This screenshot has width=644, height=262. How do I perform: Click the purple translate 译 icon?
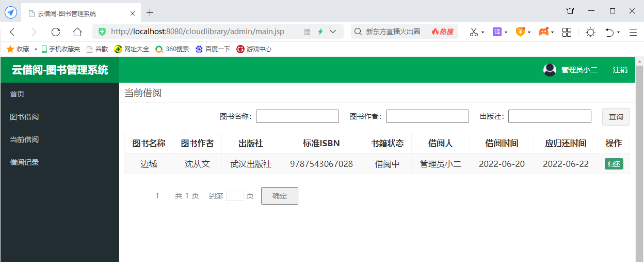pos(497,32)
